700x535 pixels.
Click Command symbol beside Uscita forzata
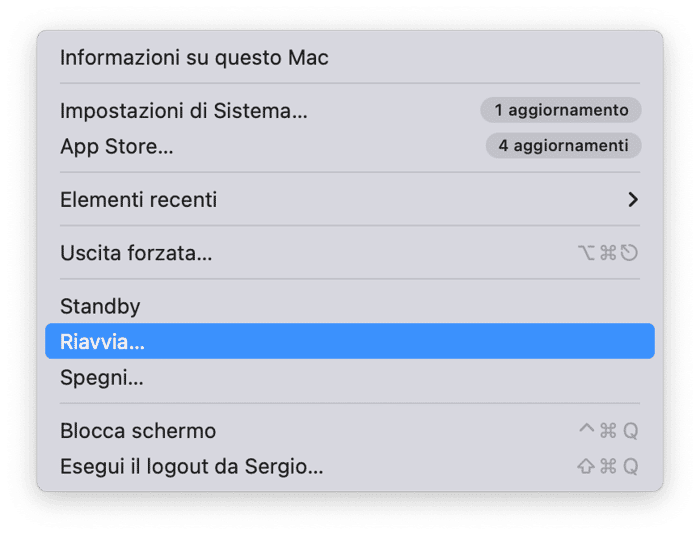(608, 254)
